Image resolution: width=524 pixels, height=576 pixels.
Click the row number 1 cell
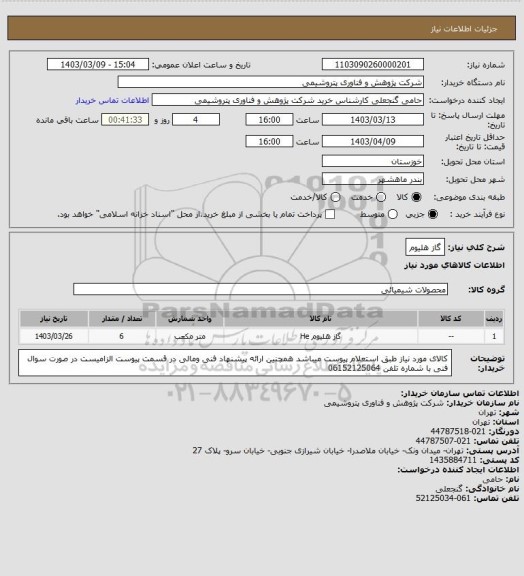(x=494, y=336)
